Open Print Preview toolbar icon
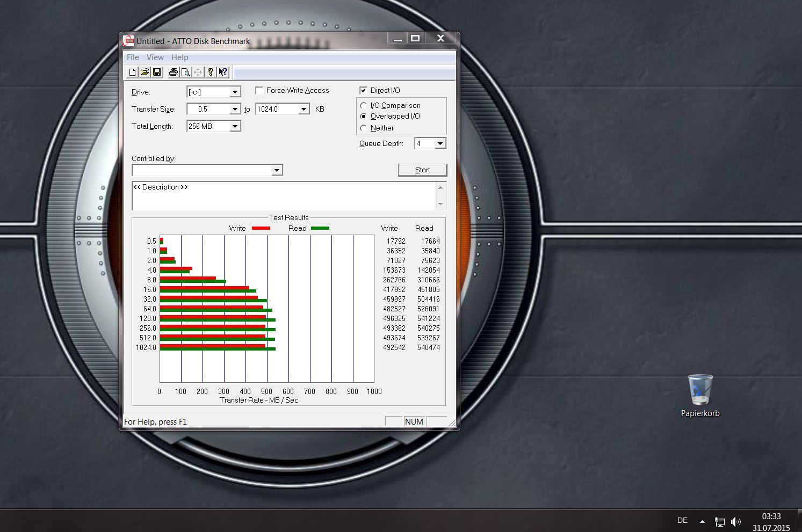The image size is (802, 532). coord(185,72)
